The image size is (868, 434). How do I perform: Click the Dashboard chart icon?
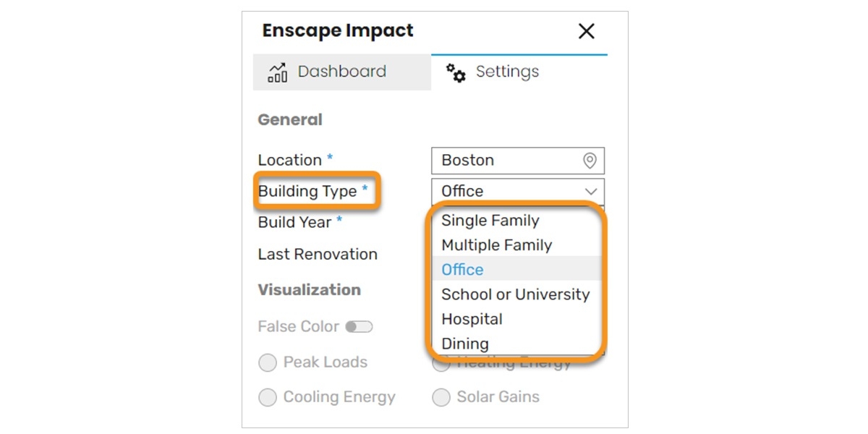click(x=279, y=72)
